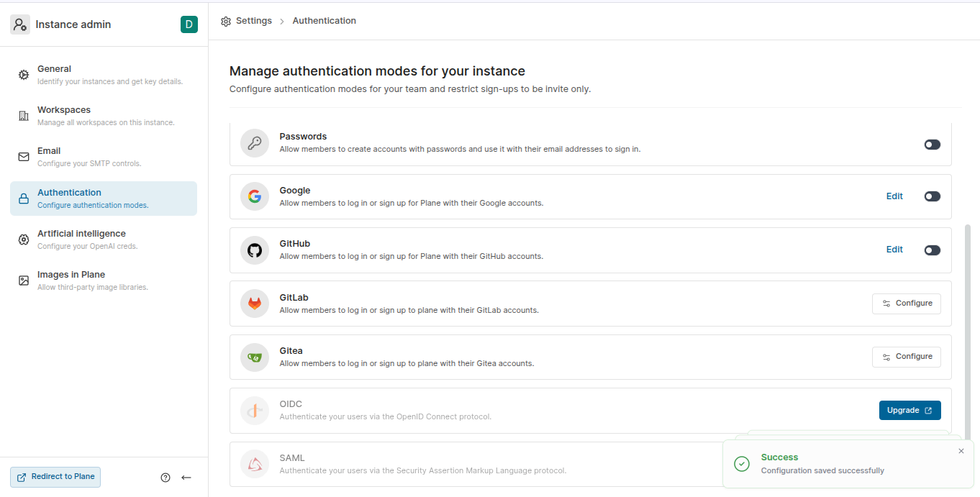Enable the Passwords authentication toggle

point(932,145)
